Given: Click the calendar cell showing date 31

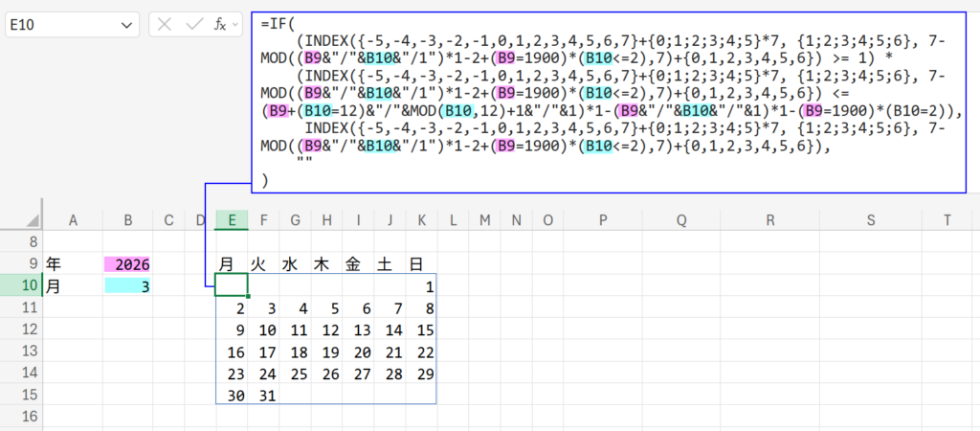Looking at the screenshot, I should tap(267, 396).
